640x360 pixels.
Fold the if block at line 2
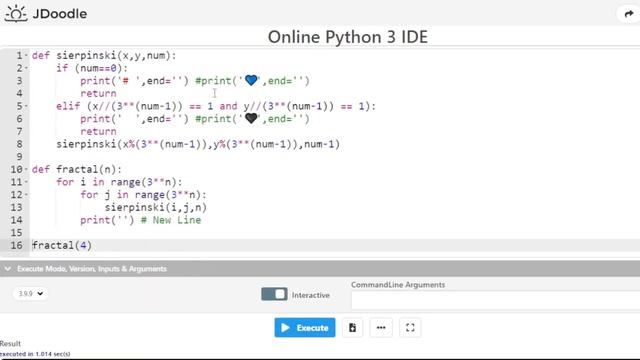pyautogui.click(x=27, y=68)
